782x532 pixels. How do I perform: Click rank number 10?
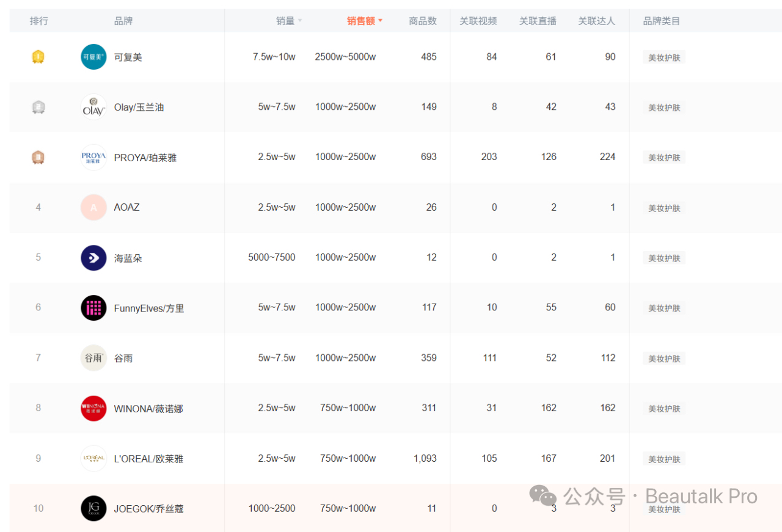(38, 508)
